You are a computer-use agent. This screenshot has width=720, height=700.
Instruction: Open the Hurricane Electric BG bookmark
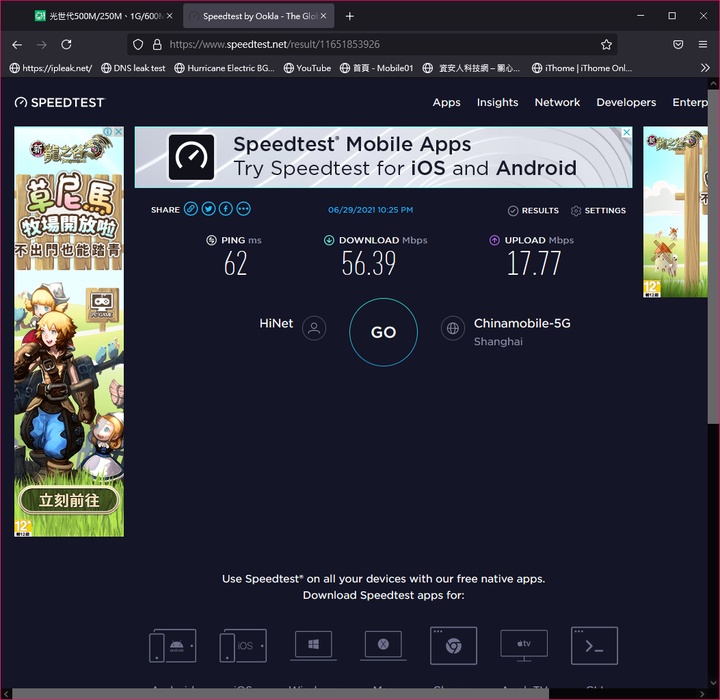(x=225, y=68)
